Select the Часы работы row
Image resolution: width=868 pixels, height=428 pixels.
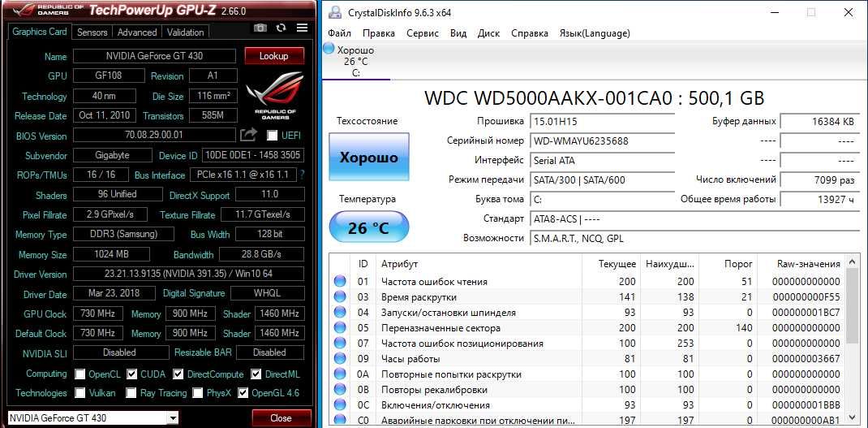pyautogui.click(x=588, y=359)
